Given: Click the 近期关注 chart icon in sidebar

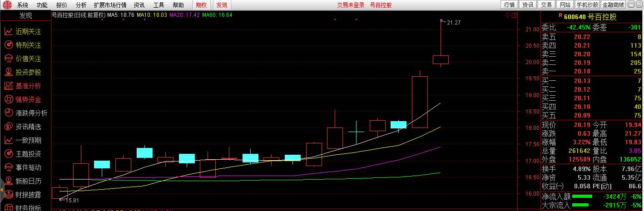Looking at the screenshot, I should 8,32.
